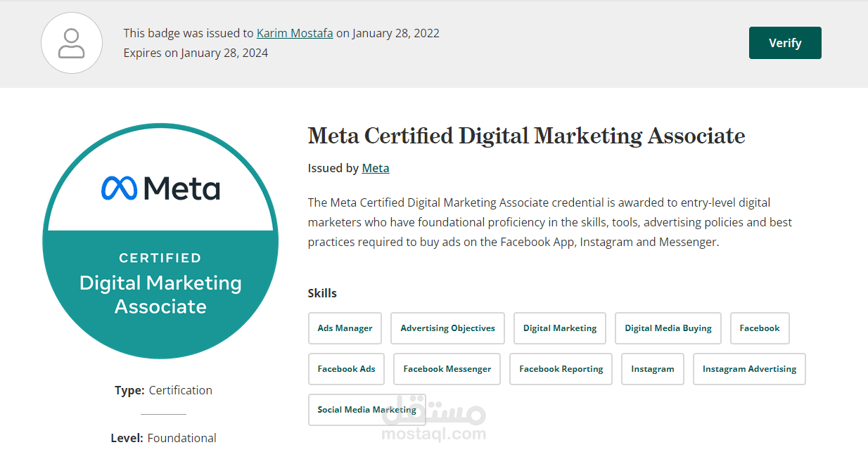
Task: Click the Verify button
Action: (x=785, y=43)
